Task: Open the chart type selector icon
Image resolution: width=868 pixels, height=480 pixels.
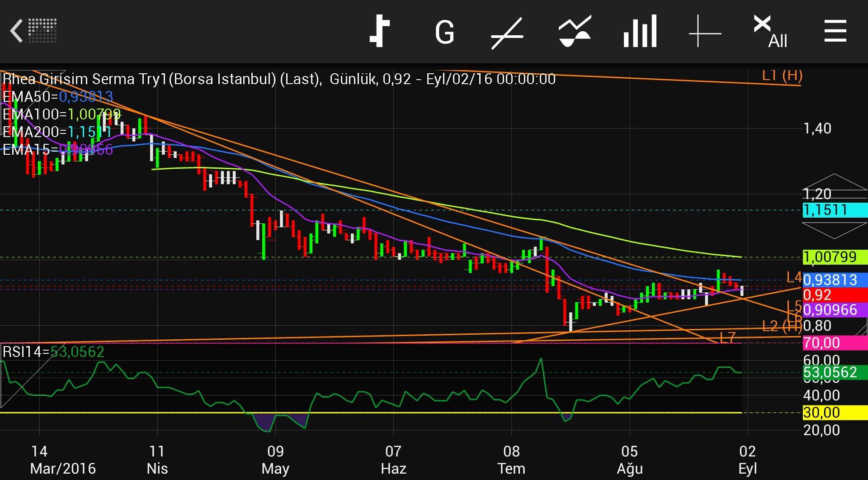Action: pyautogui.click(x=379, y=31)
